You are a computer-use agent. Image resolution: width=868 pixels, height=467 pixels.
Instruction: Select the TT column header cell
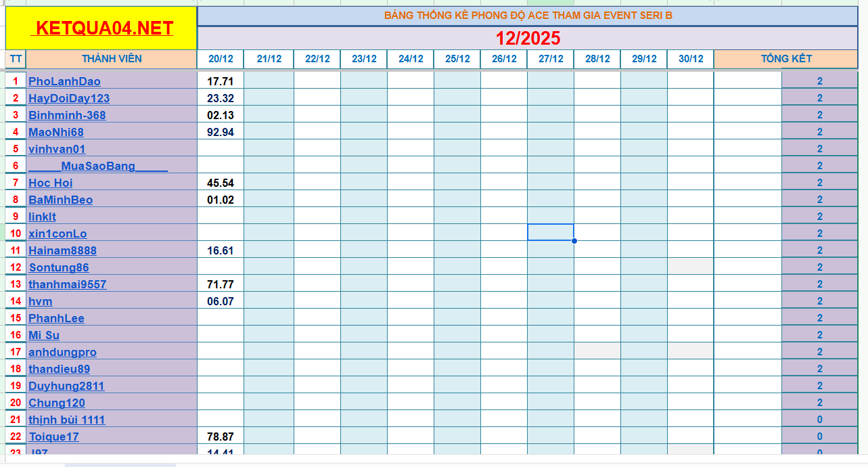coord(16,59)
